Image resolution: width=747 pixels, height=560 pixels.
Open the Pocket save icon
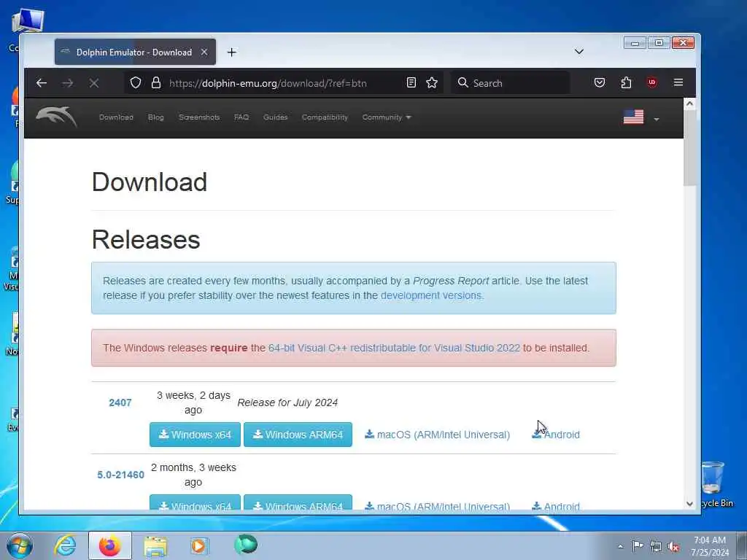tap(600, 83)
